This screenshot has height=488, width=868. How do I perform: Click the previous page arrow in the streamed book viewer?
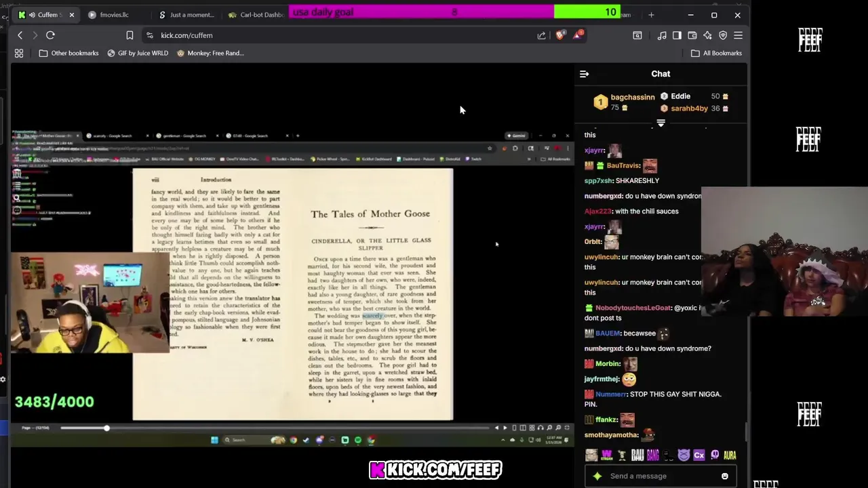[496, 428]
